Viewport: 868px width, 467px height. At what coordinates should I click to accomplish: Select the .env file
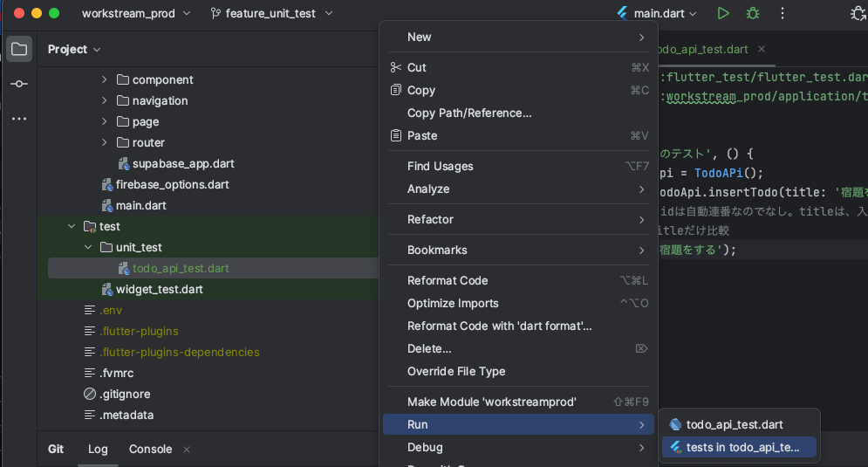point(111,310)
